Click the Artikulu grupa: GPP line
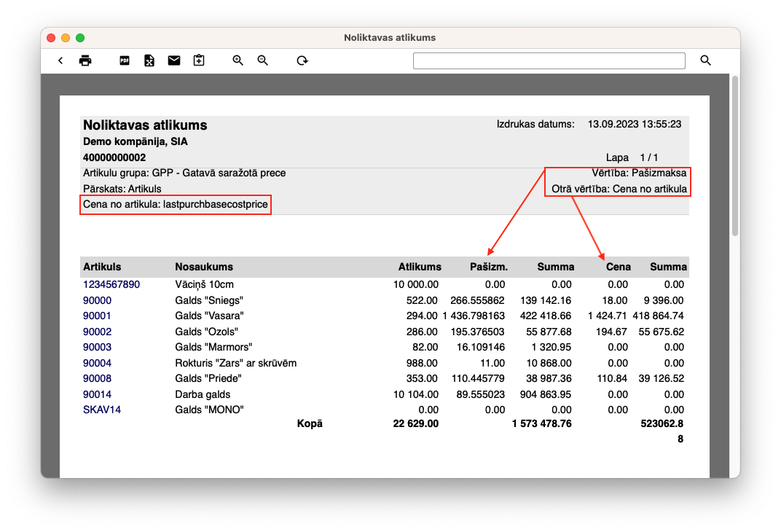Screen dimensions: 781x532 coord(184,173)
